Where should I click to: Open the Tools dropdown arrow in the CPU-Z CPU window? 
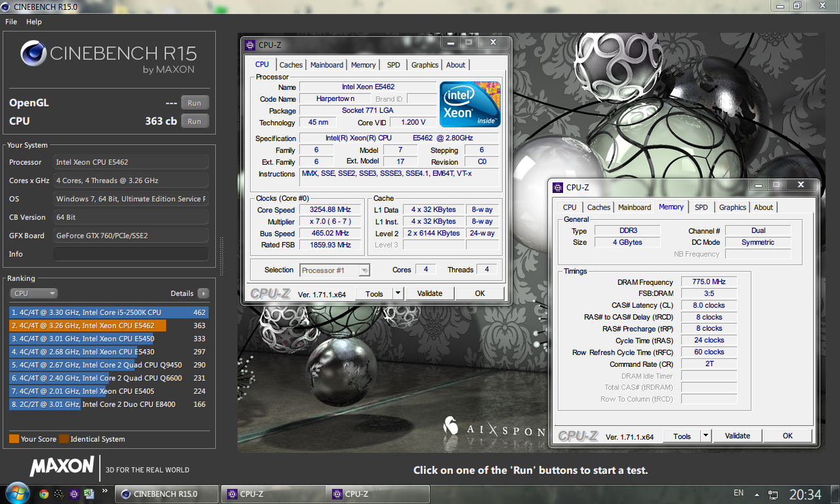[x=398, y=293]
